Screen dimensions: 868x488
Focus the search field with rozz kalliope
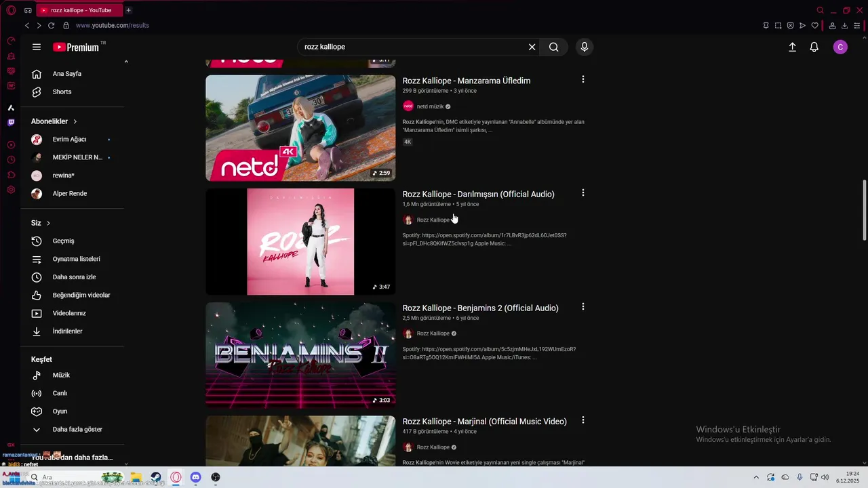pos(412,47)
